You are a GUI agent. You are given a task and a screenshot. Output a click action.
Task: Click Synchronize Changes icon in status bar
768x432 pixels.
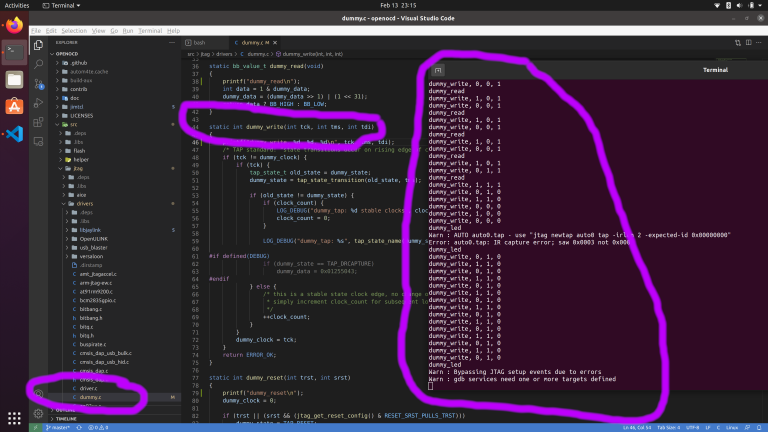click(x=79, y=428)
